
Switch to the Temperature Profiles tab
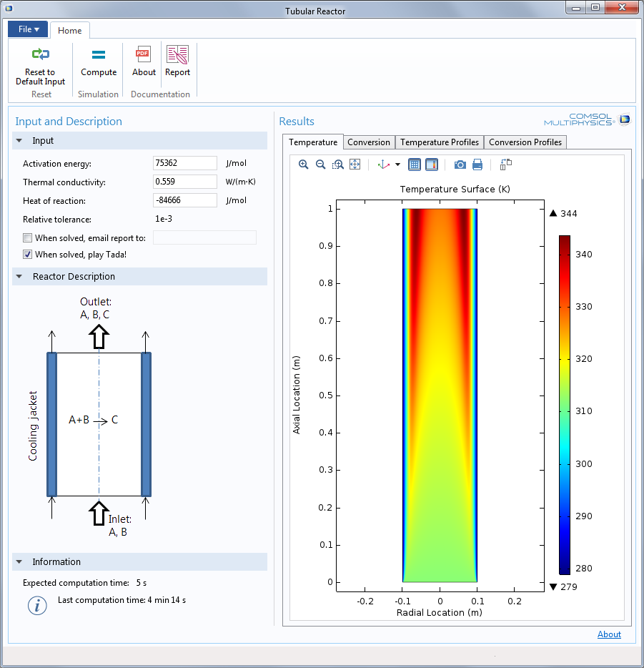(x=439, y=142)
